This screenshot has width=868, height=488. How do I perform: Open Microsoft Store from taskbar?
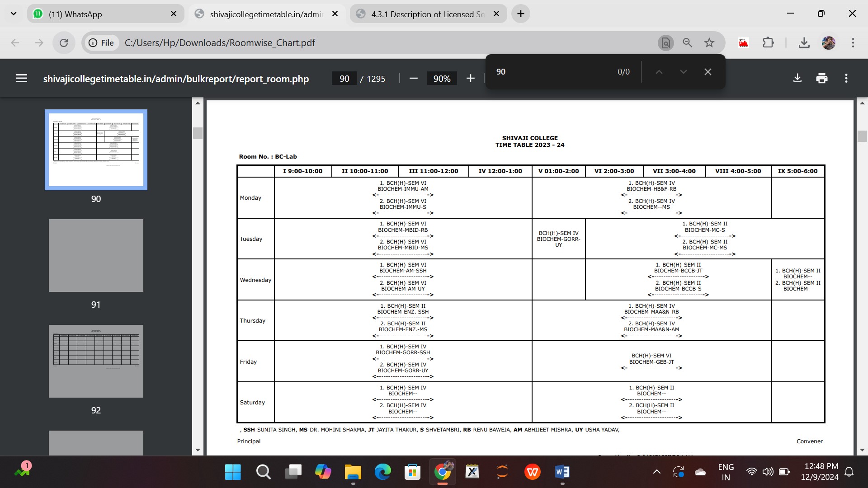412,472
